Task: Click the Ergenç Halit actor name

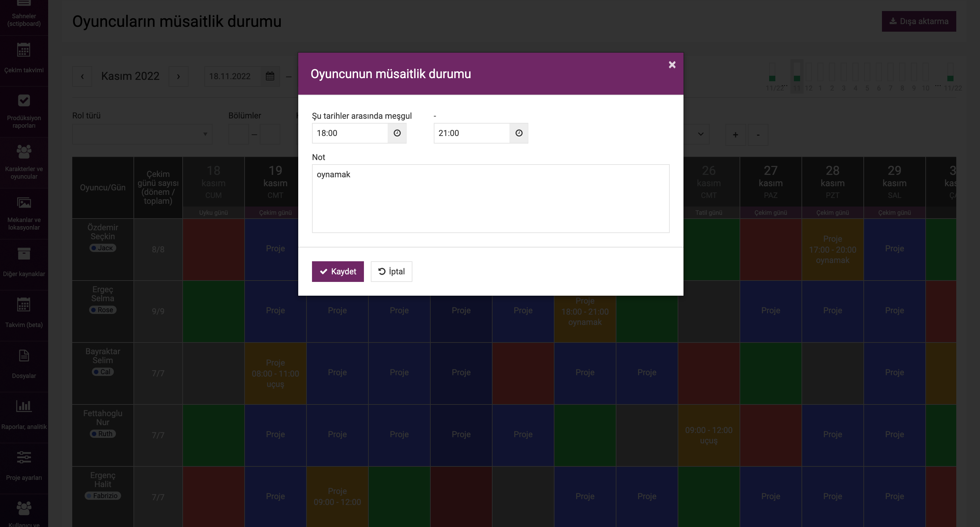Action: 103,480
